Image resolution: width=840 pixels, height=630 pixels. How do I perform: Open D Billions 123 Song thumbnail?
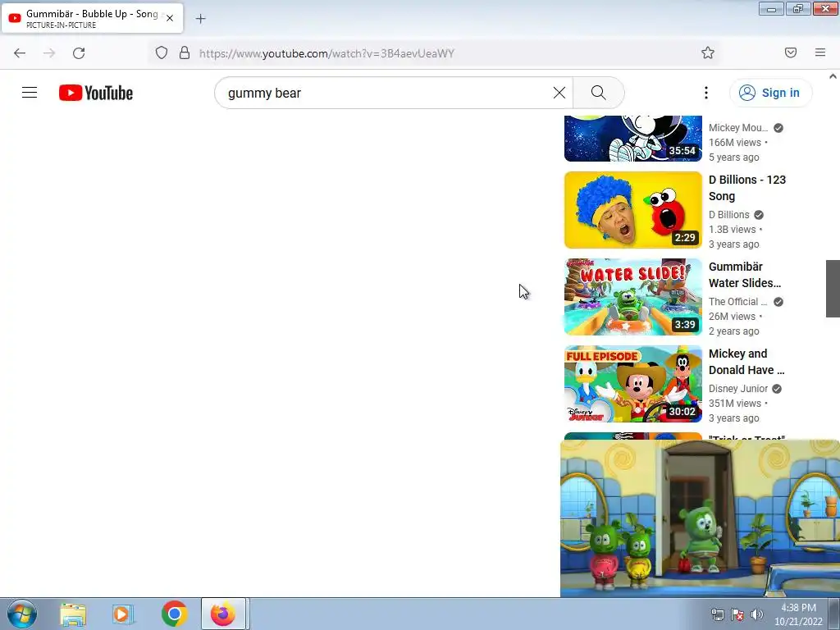tap(632, 210)
